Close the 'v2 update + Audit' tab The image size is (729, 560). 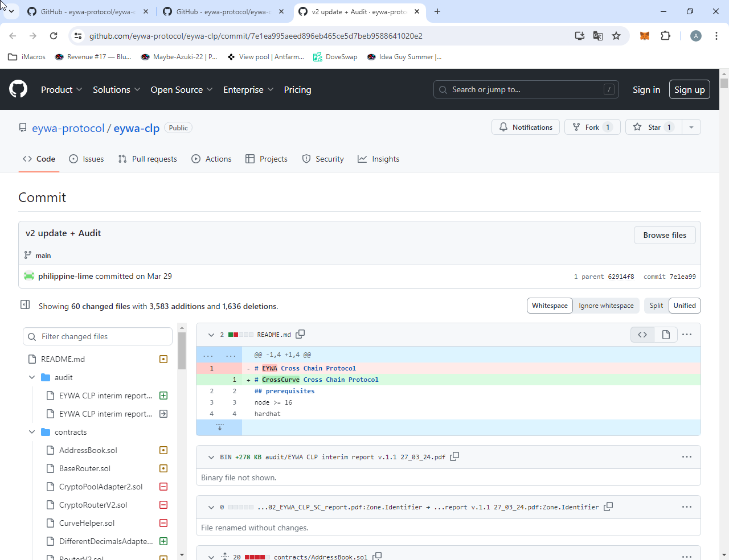coord(417,11)
